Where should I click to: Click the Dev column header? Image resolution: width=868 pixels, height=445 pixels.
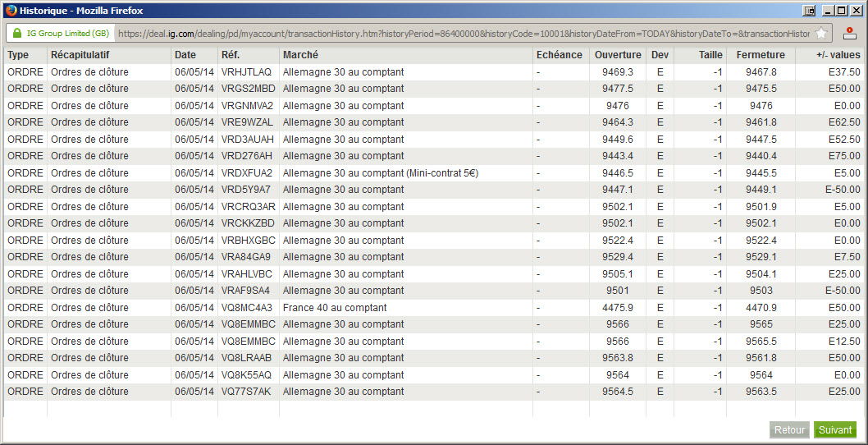click(x=660, y=55)
